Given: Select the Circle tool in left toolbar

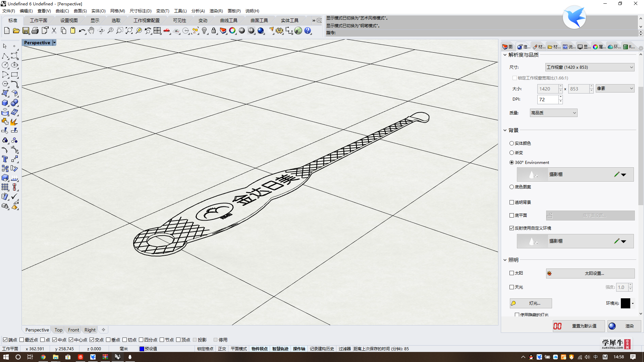Looking at the screenshot, I should [5, 65].
